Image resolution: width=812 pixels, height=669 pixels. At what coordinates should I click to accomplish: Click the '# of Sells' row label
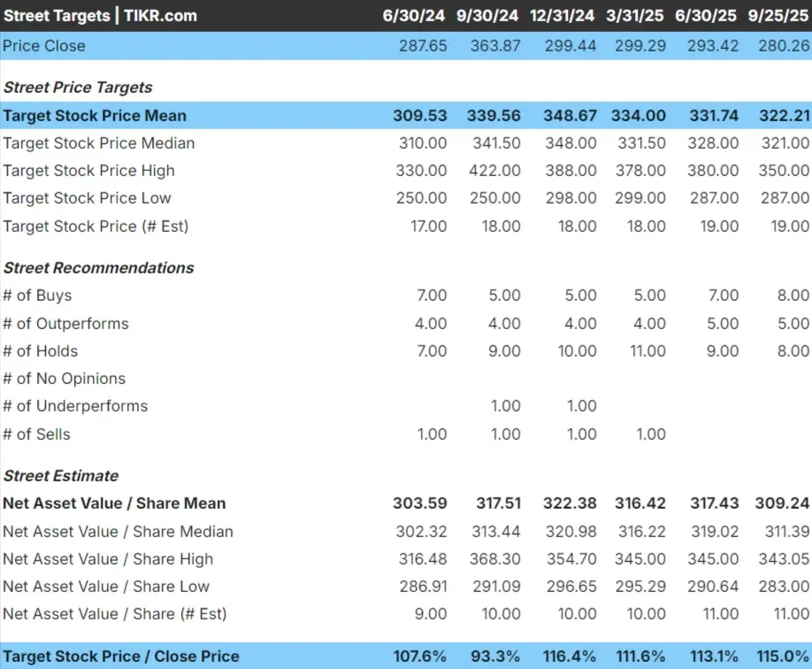(37, 434)
